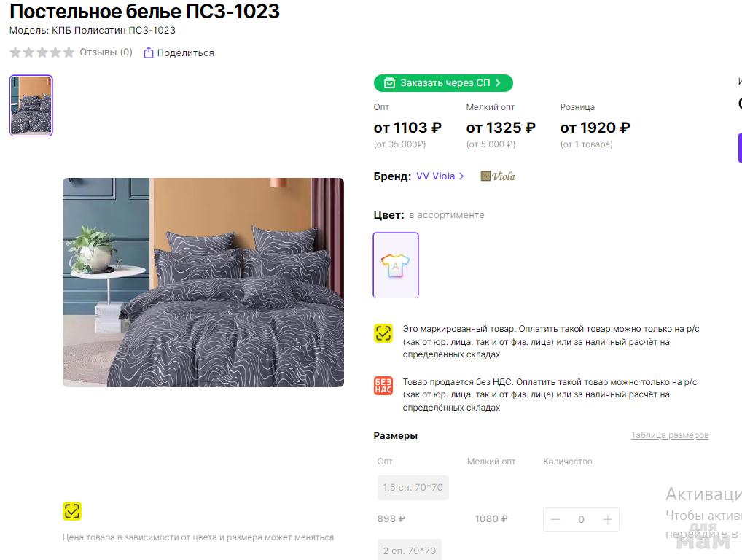
Task: Click the red БЕЗ НДС icon
Action: pos(383,386)
